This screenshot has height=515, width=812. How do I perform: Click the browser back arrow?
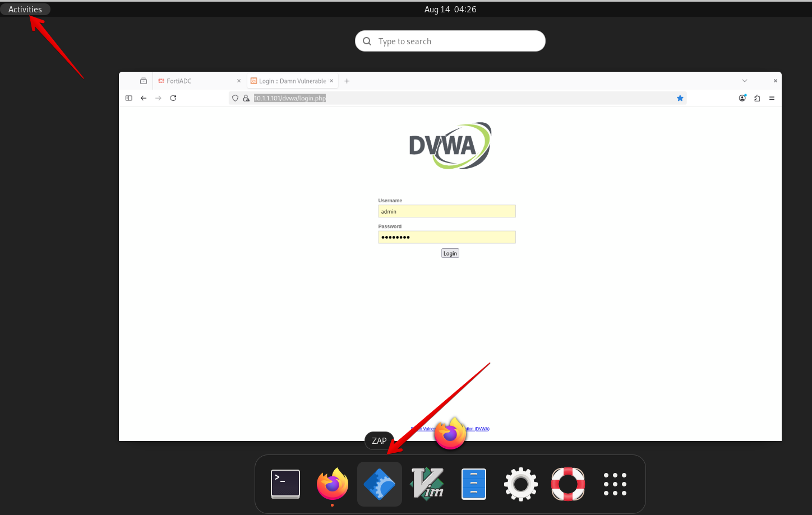(144, 98)
